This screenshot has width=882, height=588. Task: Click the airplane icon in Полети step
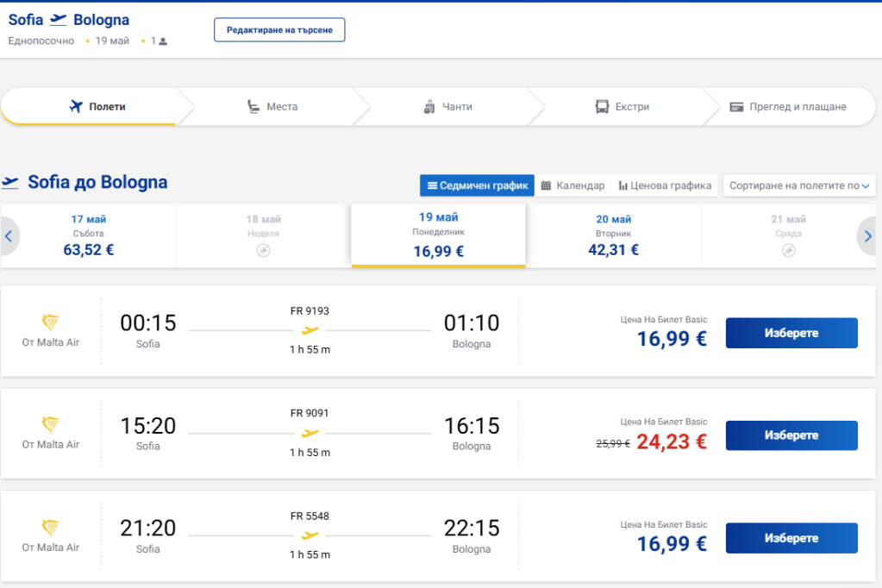click(75, 107)
